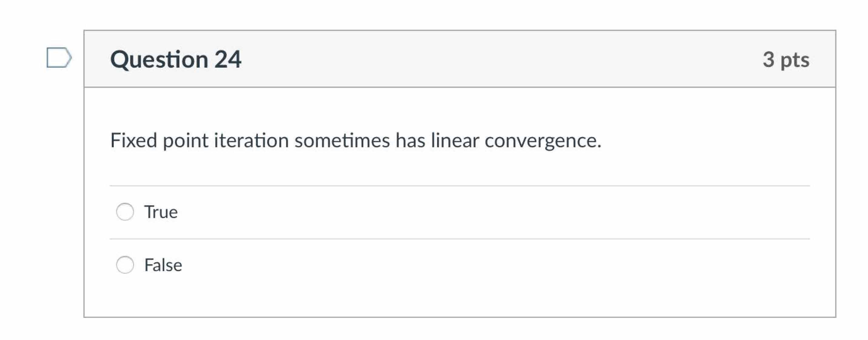Click the "True" answer label text
This screenshot has width=868, height=340.
tap(161, 212)
